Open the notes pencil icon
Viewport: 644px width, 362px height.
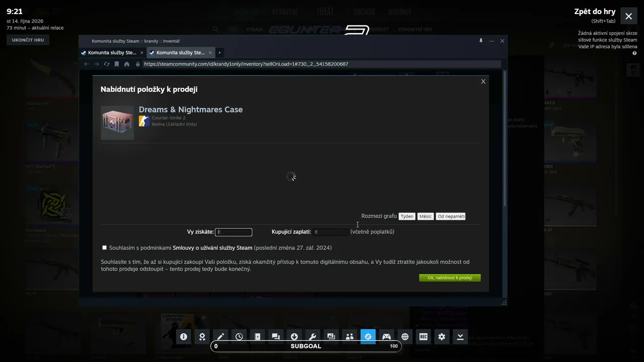click(x=220, y=337)
